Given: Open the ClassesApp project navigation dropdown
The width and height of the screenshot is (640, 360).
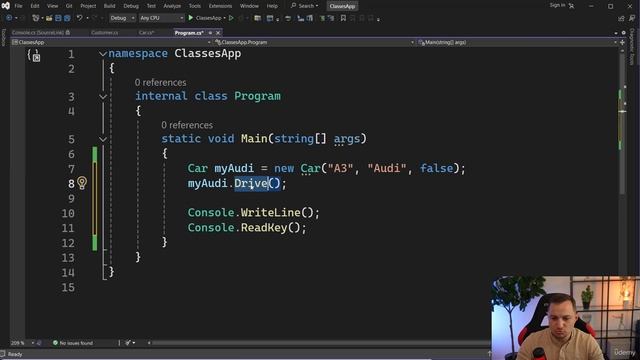Looking at the screenshot, I should pyautogui.click(x=111, y=42).
